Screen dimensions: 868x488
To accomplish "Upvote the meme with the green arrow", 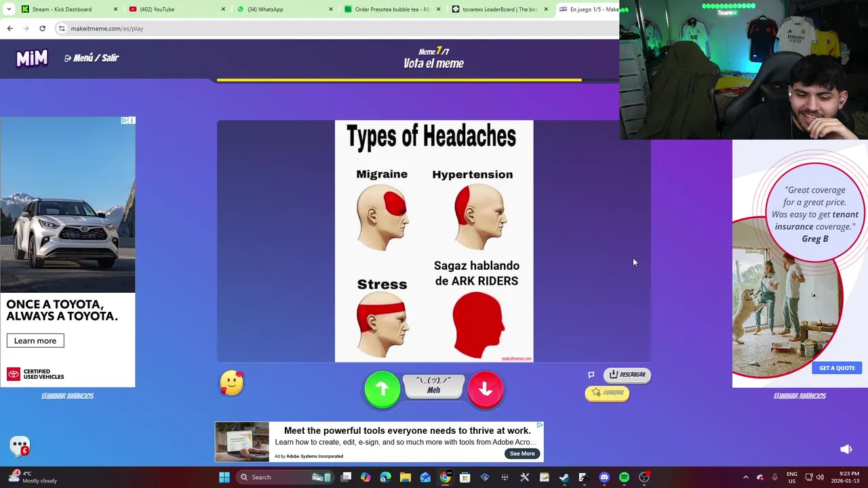I will click(x=382, y=389).
